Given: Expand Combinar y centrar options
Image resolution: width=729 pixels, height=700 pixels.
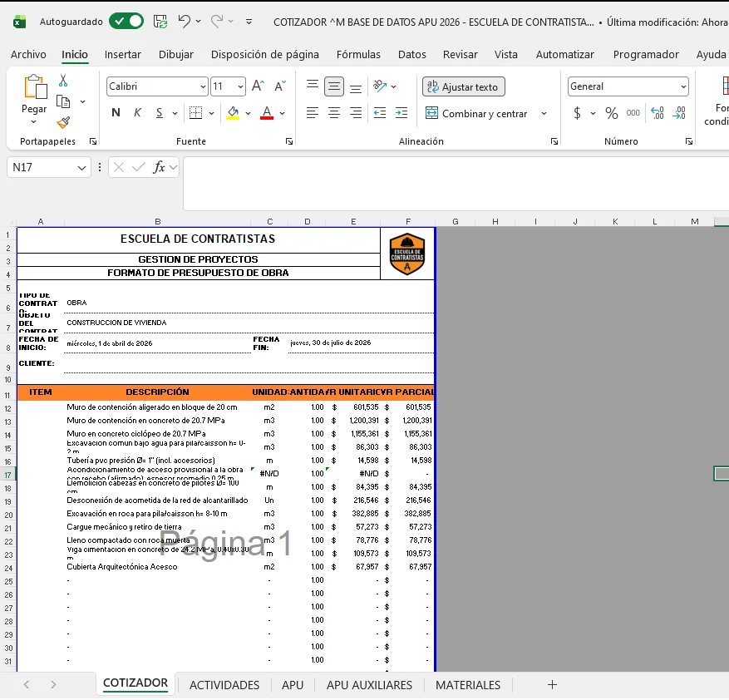Looking at the screenshot, I should tap(544, 114).
